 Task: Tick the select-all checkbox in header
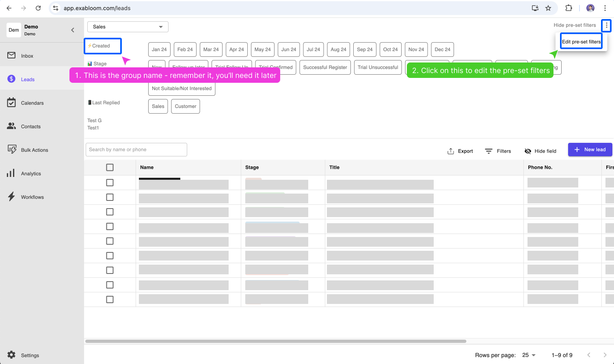[x=110, y=167]
